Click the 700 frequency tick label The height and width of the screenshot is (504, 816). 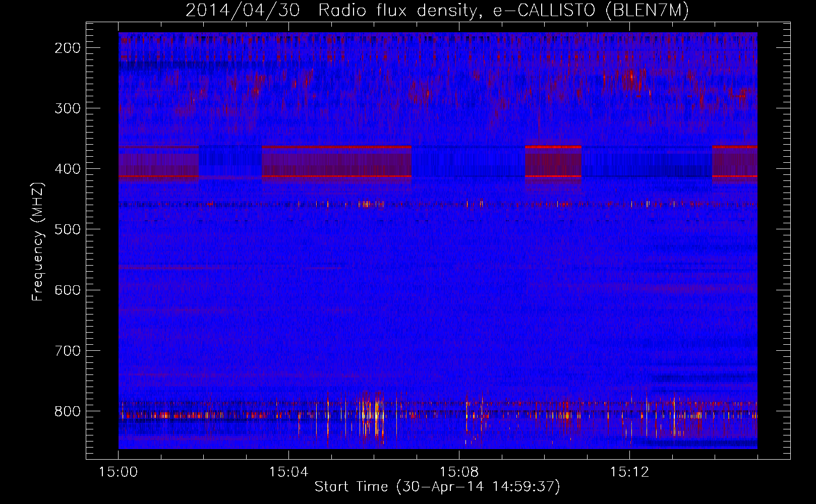tap(67, 350)
